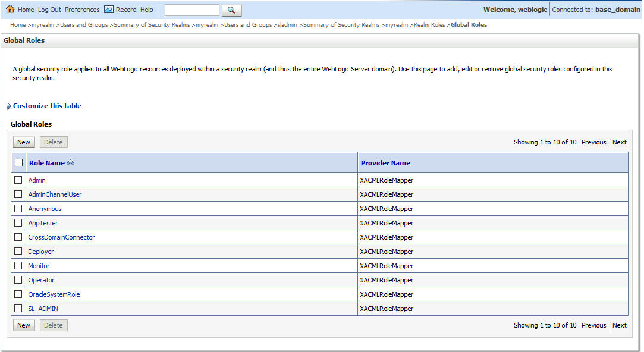Check the CrossDomainConnector role checkbox
The height and width of the screenshot is (352, 644).
click(18, 237)
